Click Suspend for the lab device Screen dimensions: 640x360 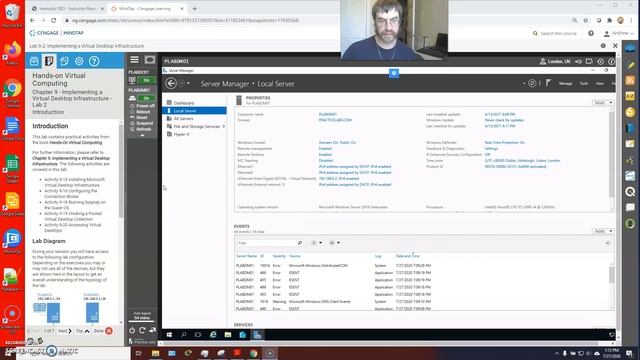coord(141,123)
